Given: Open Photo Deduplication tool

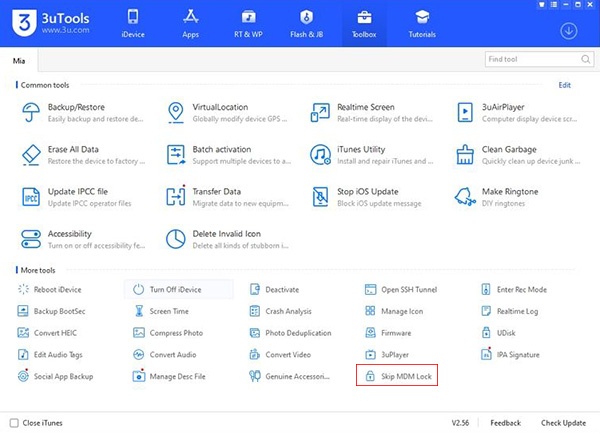Looking at the screenshot, I should tap(290, 333).
